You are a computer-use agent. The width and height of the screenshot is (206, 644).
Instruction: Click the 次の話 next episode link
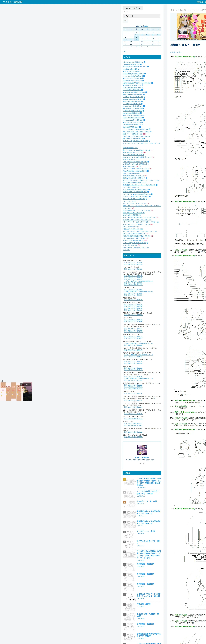179,52
